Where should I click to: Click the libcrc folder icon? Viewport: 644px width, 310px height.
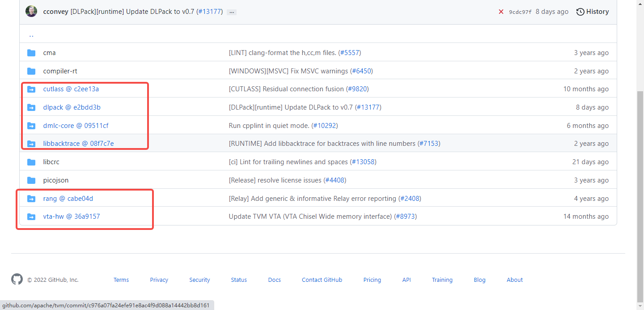(x=31, y=162)
